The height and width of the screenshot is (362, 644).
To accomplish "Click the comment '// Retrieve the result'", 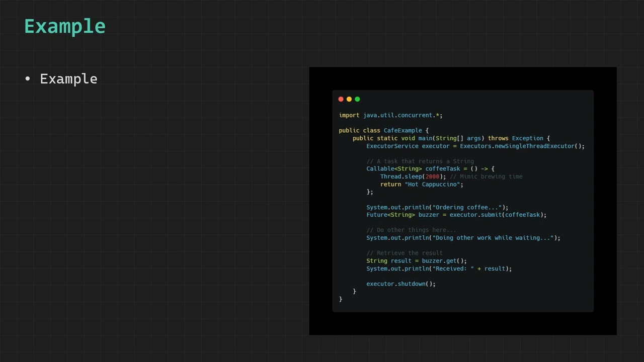I will pyautogui.click(x=405, y=253).
